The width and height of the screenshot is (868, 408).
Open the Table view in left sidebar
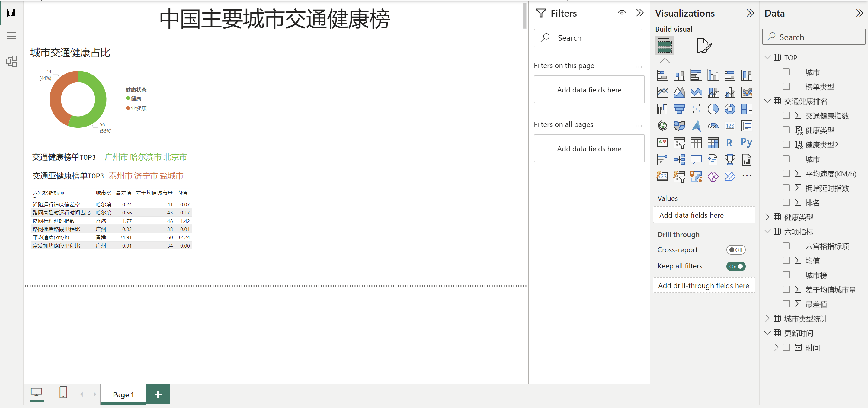click(11, 37)
